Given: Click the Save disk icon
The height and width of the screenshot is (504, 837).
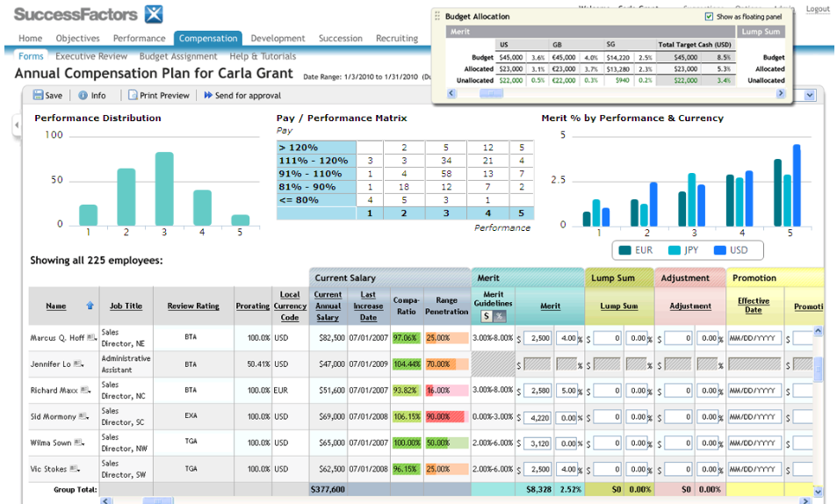Looking at the screenshot, I should tap(39, 96).
